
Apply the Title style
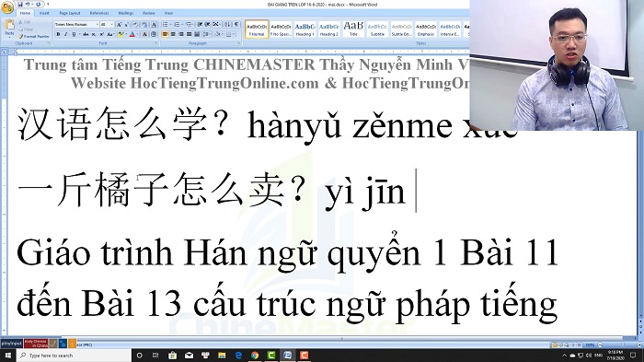(353, 29)
